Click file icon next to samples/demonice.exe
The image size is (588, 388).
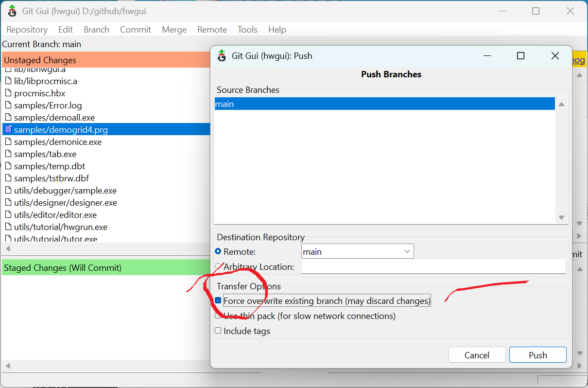pos(8,141)
